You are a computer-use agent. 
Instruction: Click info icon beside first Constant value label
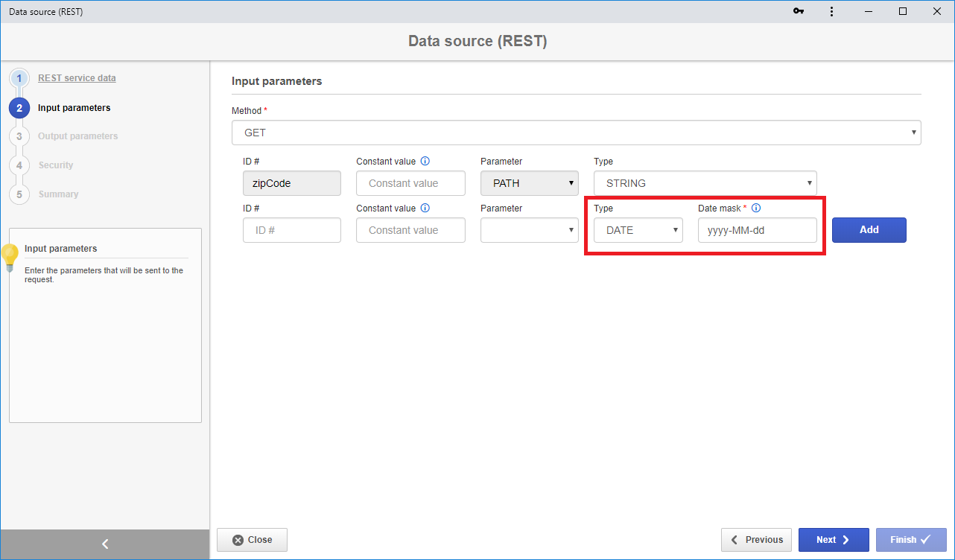pyautogui.click(x=425, y=161)
